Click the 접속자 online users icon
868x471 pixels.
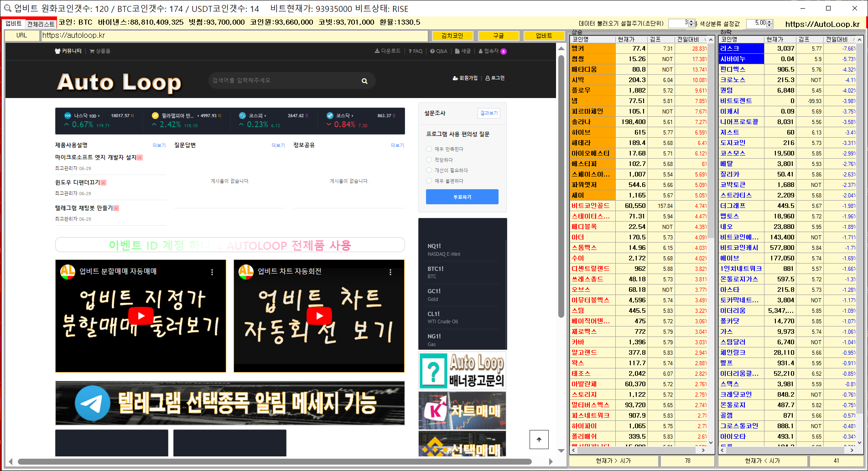[481, 51]
